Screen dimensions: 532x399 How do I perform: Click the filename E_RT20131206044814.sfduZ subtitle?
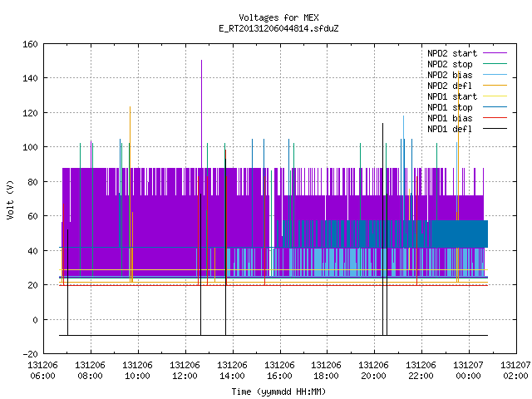pyautogui.click(x=278, y=28)
